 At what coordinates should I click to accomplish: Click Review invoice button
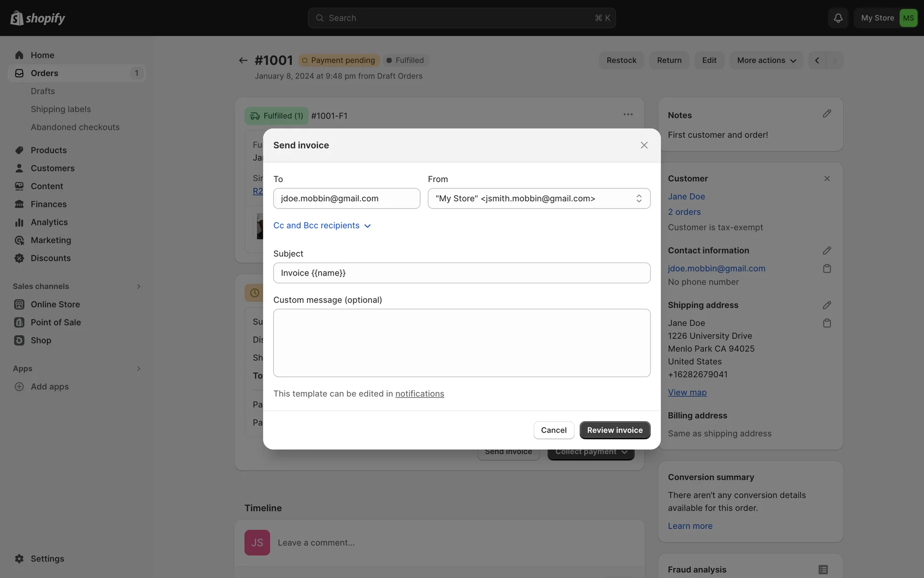click(615, 430)
